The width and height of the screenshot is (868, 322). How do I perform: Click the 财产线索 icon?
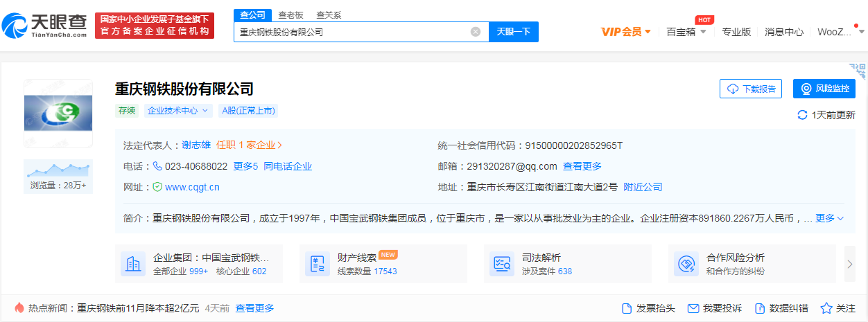pyautogui.click(x=318, y=264)
